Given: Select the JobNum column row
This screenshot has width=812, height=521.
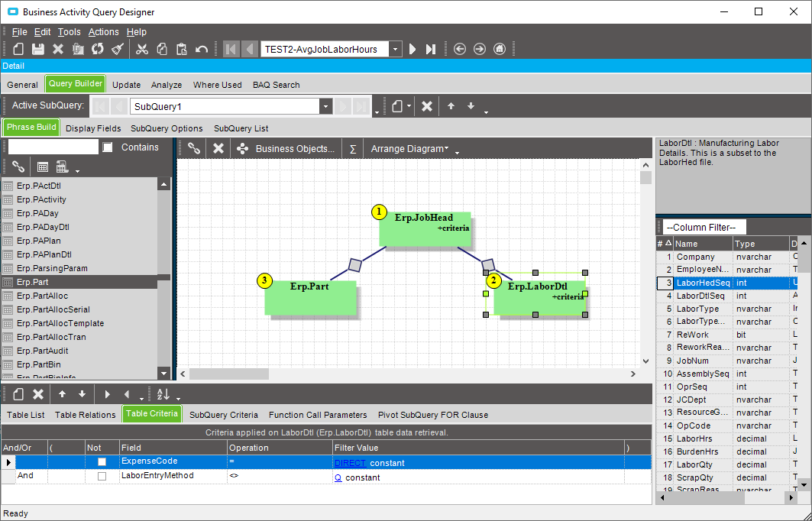Looking at the screenshot, I should [727, 361].
